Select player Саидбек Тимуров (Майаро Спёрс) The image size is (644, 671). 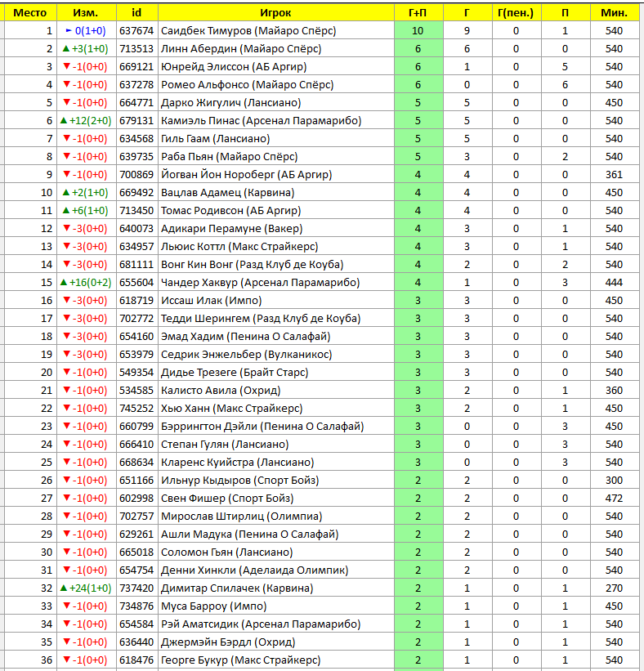pos(276,31)
